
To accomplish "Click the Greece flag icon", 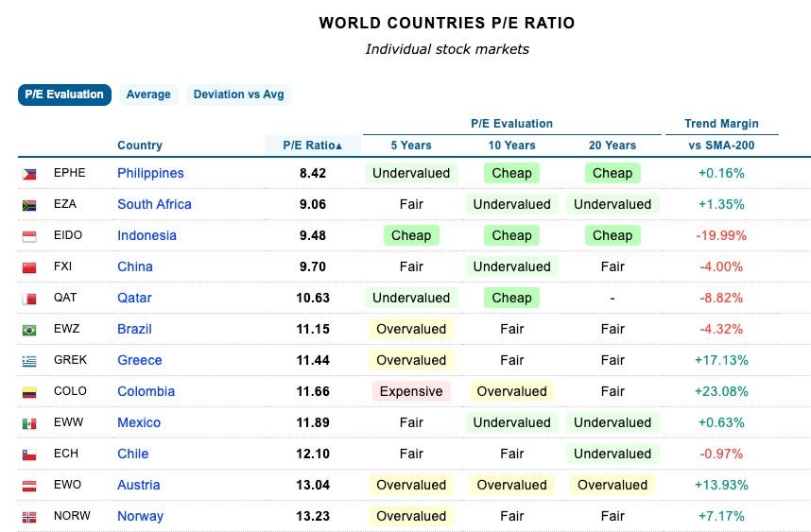I will tap(29, 361).
